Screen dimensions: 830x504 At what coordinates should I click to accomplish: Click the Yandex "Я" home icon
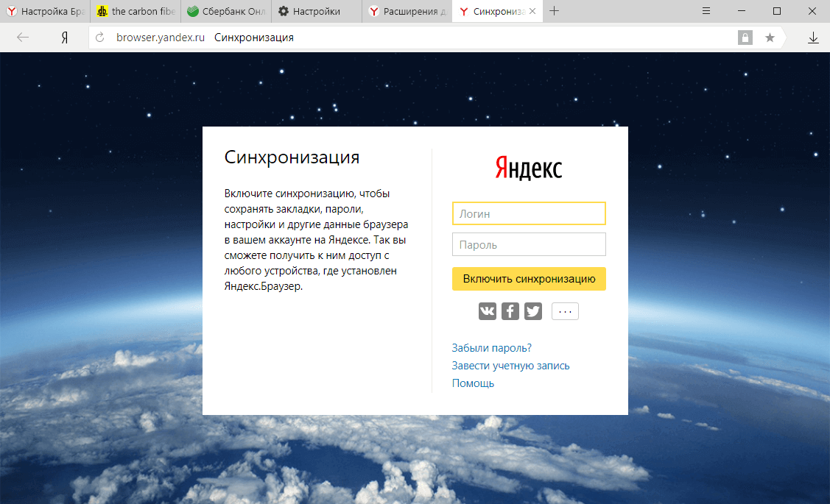[x=64, y=38]
